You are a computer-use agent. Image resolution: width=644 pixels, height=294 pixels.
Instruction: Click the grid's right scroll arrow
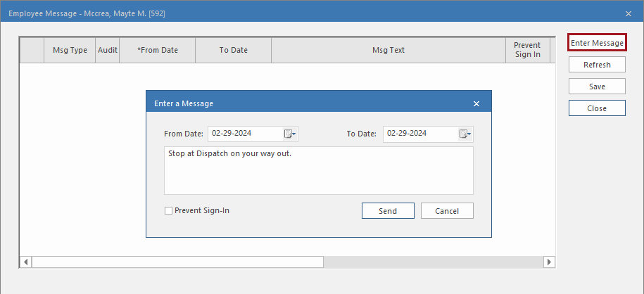549,262
